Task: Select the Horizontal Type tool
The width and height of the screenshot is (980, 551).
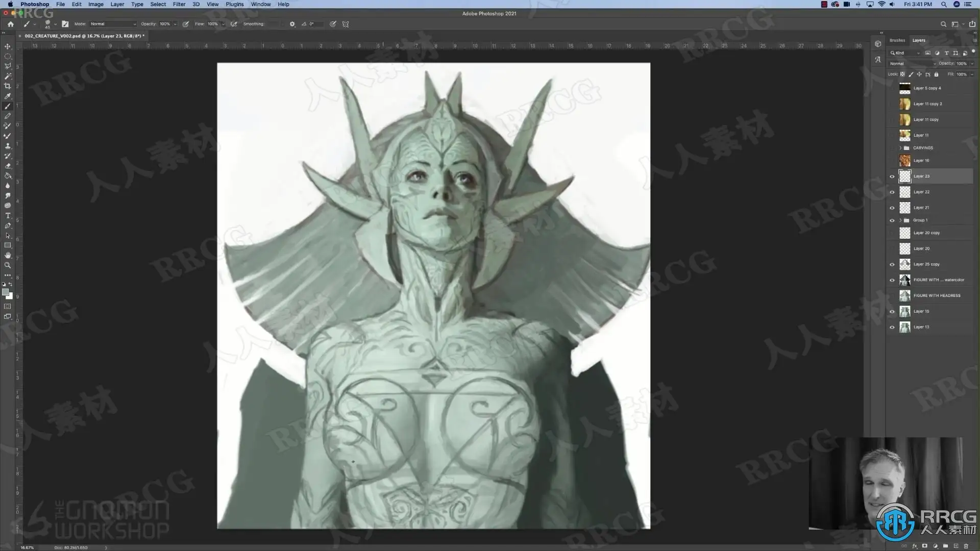Action: 8,216
